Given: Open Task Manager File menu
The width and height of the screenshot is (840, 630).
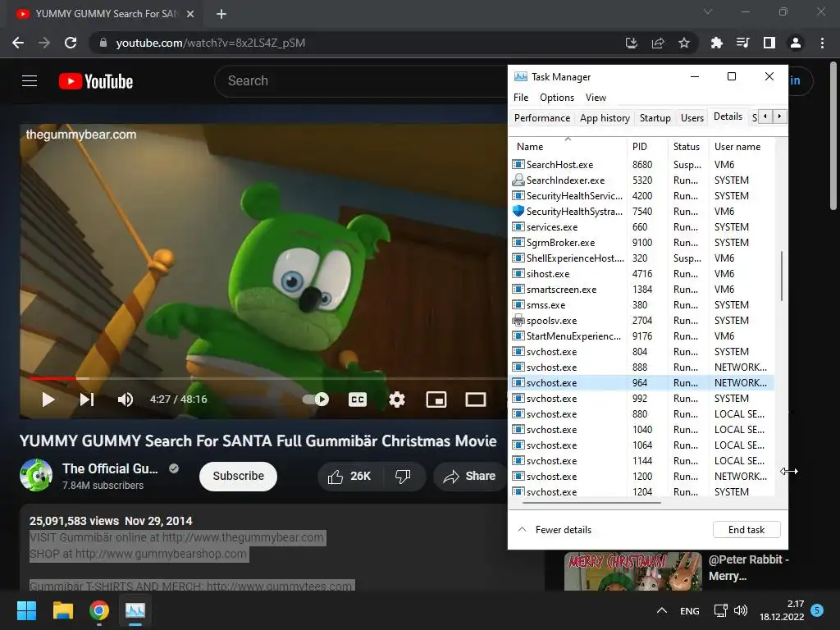Looking at the screenshot, I should click(521, 98).
